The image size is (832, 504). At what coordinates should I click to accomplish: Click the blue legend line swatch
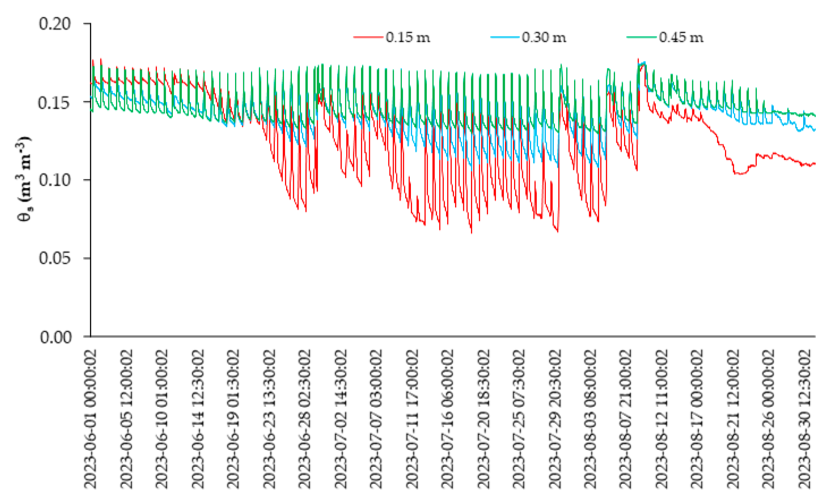[505, 37]
